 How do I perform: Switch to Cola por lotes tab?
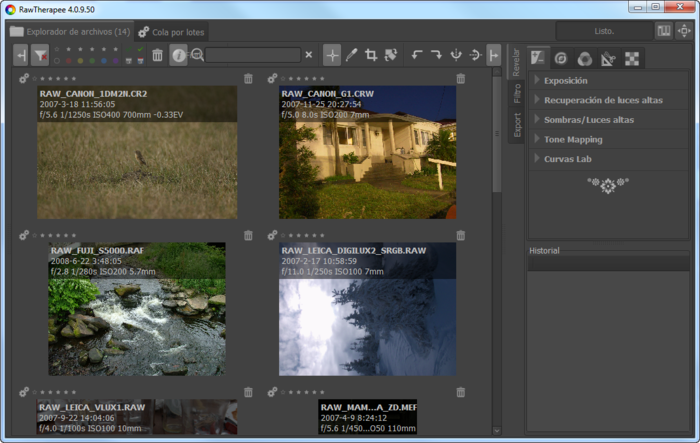171,32
